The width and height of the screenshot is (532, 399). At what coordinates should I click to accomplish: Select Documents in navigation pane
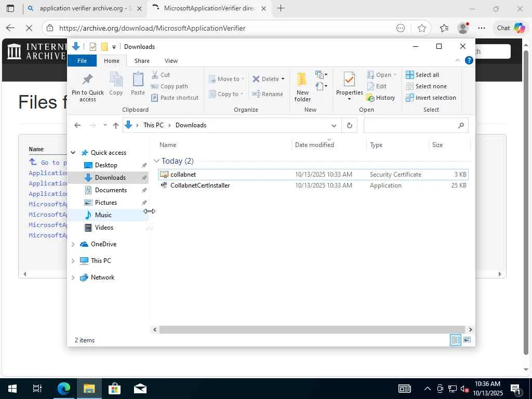[x=111, y=190]
